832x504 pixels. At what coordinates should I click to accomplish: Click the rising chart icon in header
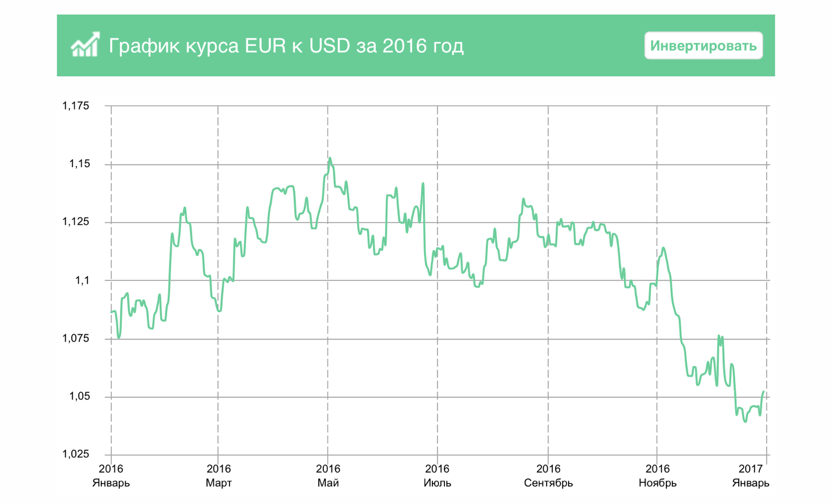tap(85, 45)
